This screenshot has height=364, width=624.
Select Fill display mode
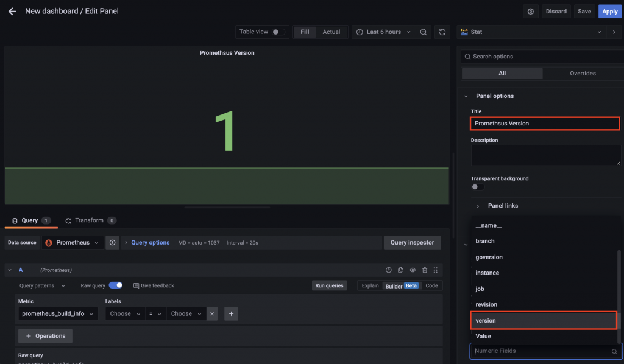305,32
